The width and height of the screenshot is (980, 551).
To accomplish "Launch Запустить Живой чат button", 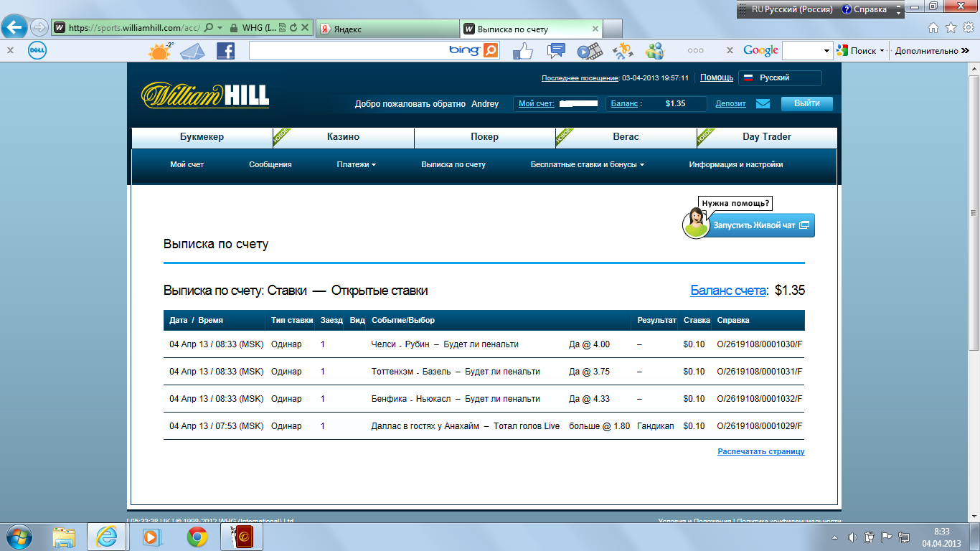I will pos(761,225).
